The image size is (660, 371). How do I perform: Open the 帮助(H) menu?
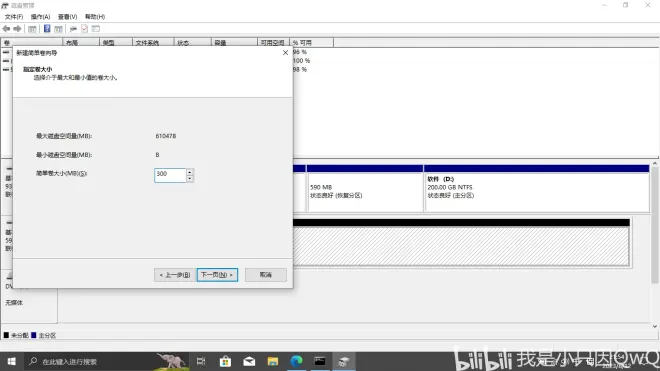coord(95,16)
